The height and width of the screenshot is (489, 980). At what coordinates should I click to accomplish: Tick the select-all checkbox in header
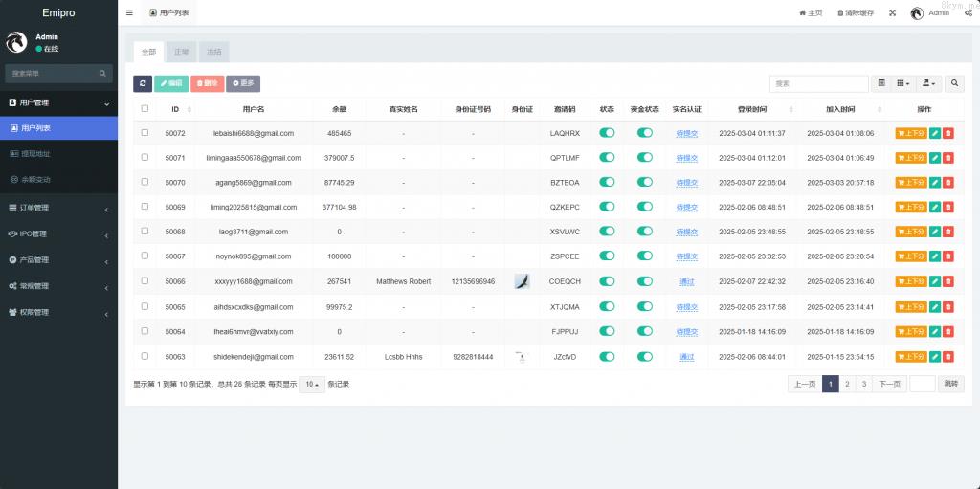(x=145, y=109)
